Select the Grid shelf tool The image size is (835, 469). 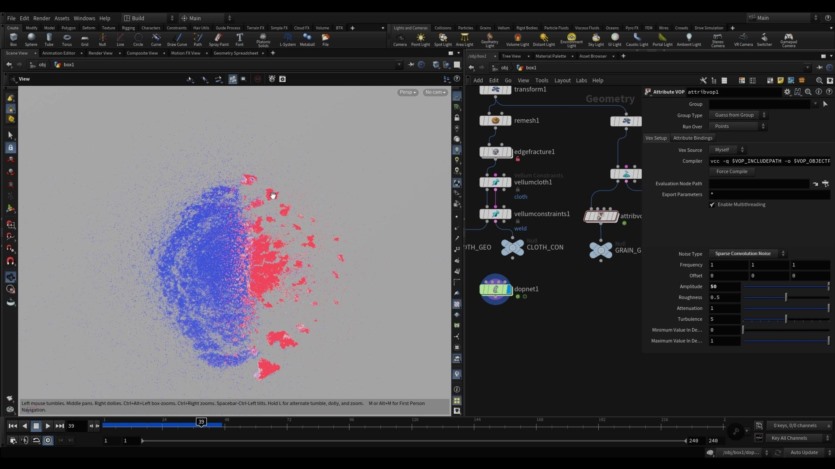pos(85,39)
